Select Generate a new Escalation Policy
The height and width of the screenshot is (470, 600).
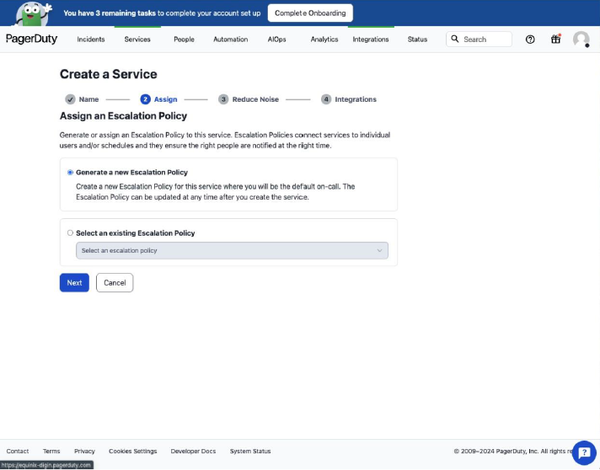pyautogui.click(x=70, y=173)
